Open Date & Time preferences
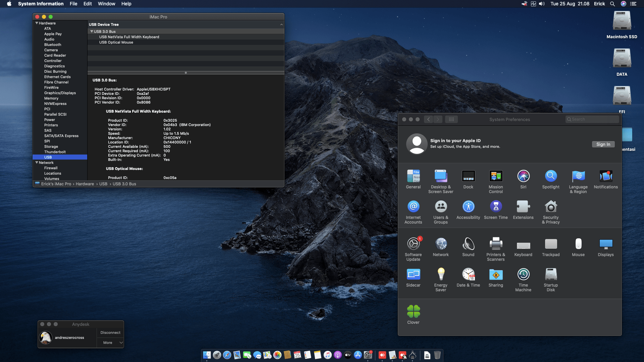 468,278
